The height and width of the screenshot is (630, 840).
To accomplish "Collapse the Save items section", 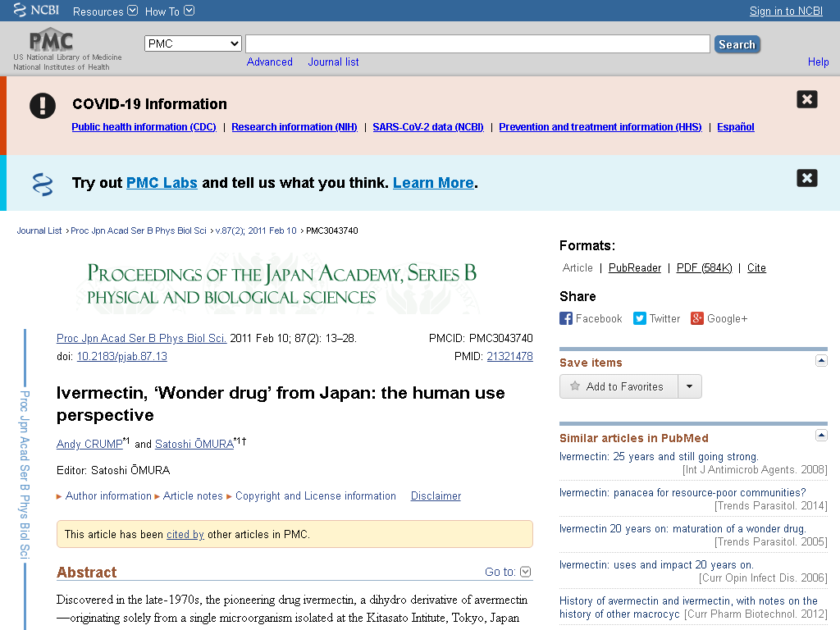I will tap(821, 361).
